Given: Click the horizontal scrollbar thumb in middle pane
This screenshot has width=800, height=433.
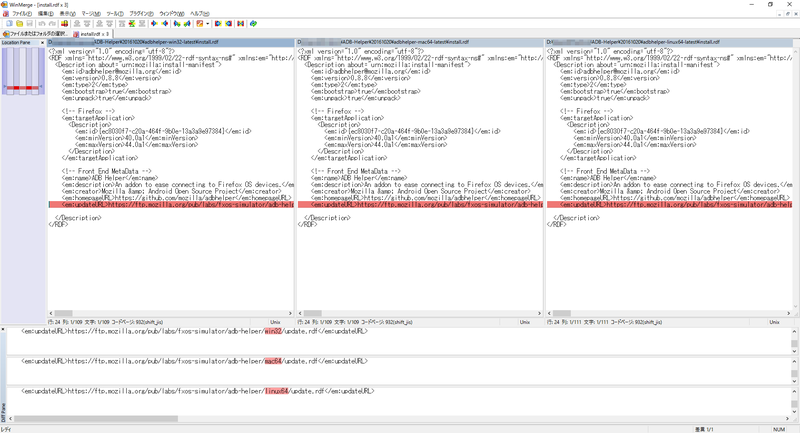Looking at the screenshot, I should (313, 313).
